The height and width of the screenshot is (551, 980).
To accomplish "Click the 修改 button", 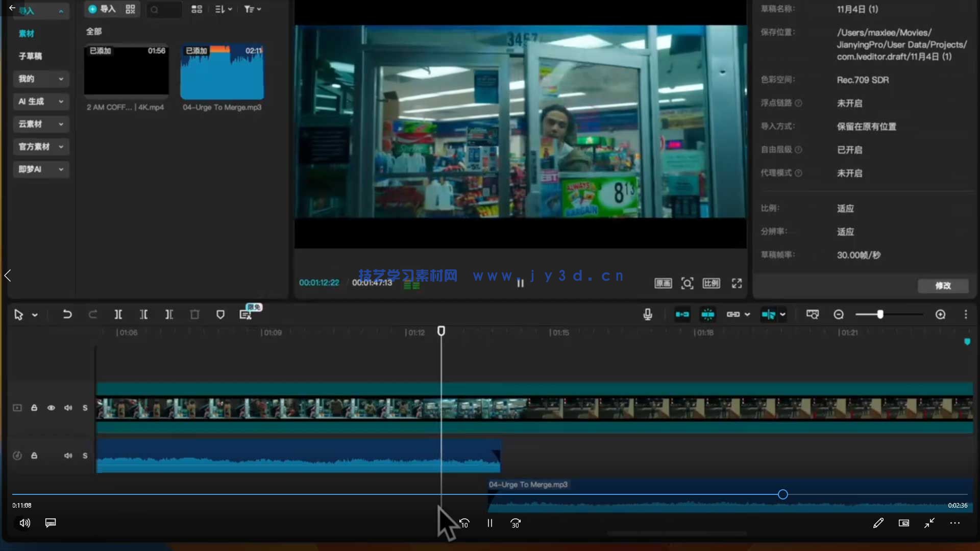I will pos(943,286).
